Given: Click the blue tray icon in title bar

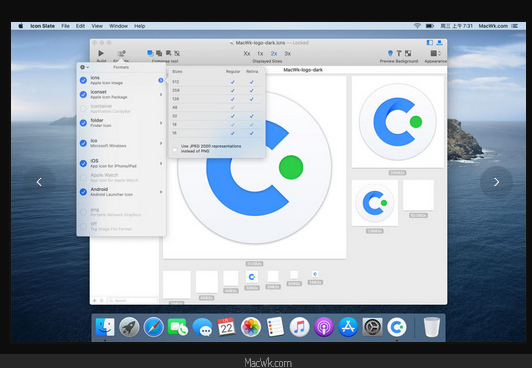Looking at the screenshot, I should pyautogui.click(x=439, y=42).
